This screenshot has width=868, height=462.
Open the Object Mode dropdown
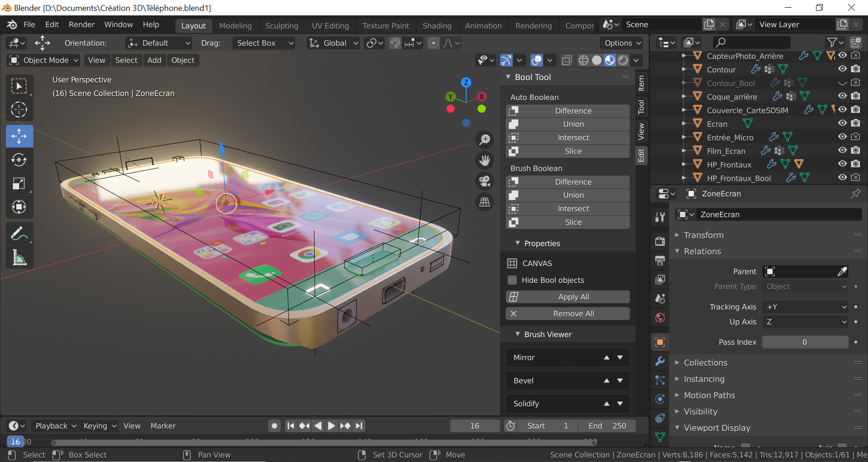44,60
